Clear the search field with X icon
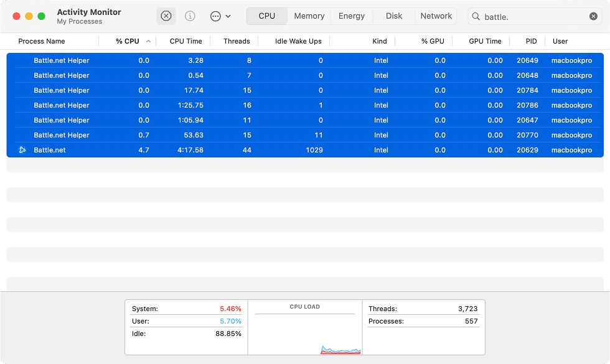Viewport: 610px width, 364px height. coord(593,16)
